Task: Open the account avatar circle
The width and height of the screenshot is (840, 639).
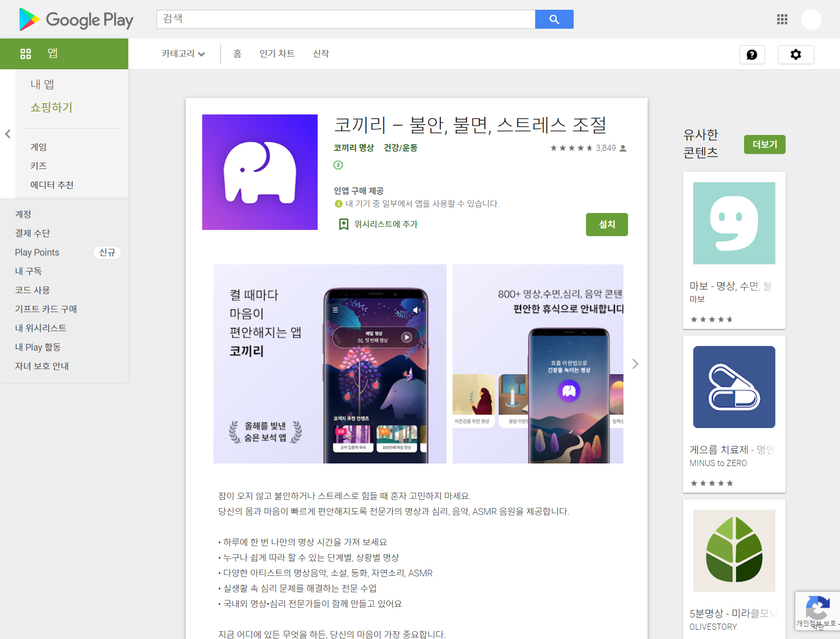Action: coord(811,20)
